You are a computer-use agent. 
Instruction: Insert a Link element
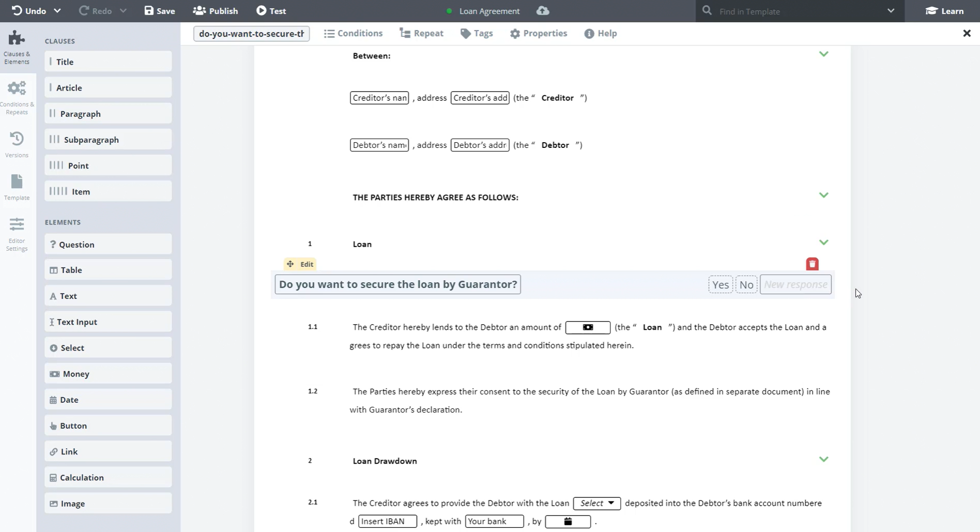pos(108,451)
